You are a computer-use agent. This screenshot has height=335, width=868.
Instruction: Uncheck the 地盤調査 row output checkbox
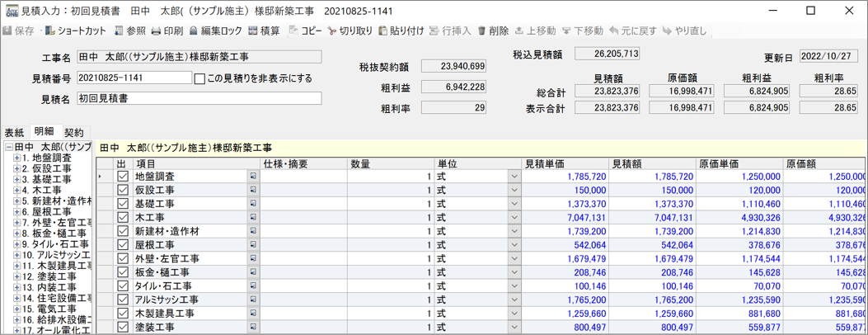[x=123, y=177]
